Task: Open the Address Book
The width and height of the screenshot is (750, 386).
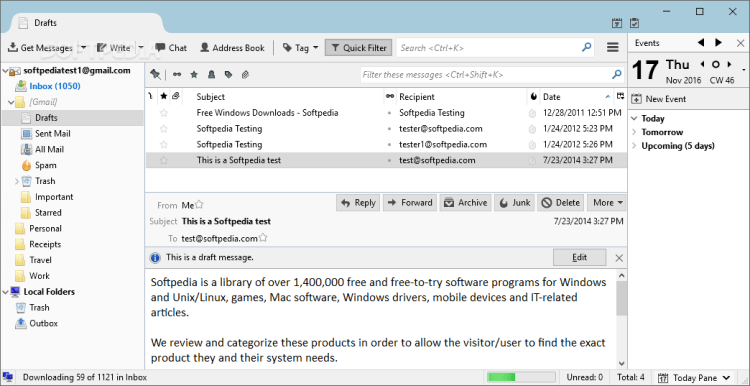Action: pos(232,48)
